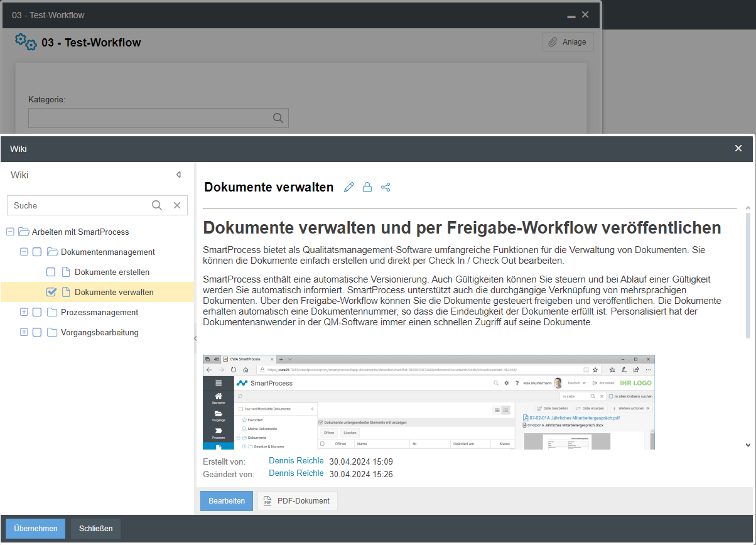The height and width of the screenshot is (545, 756).
Task: Click the Kategorie search magnifier icon
Action: click(278, 118)
